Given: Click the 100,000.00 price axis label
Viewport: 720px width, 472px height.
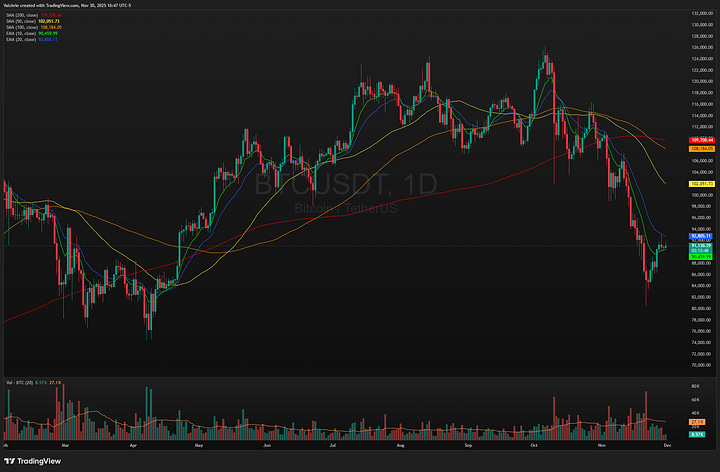Looking at the screenshot, I should [x=702, y=195].
